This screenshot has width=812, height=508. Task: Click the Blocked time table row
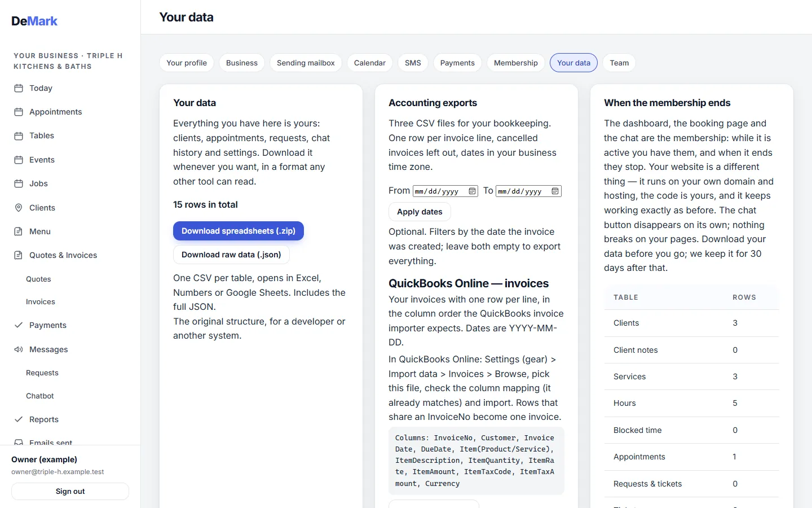pos(692,430)
